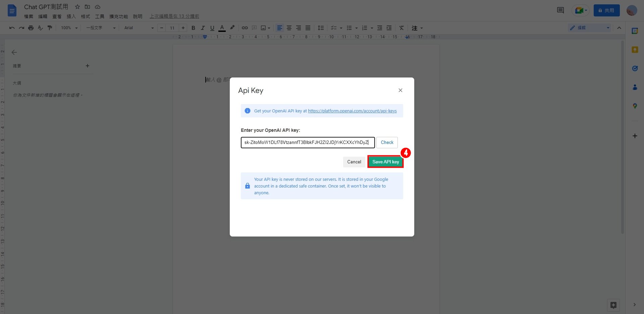
Task: Click the redo icon
Action: click(21, 28)
